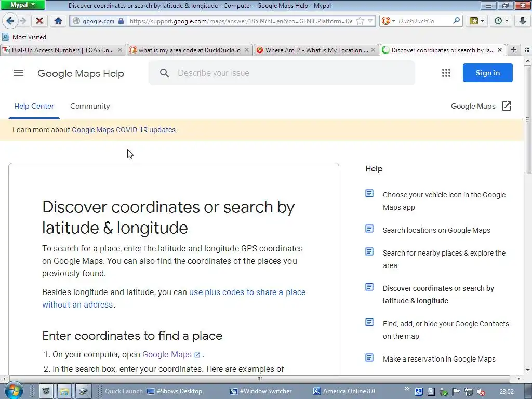This screenshot has height=399, width=532.
Task: Open Search locations on Google Maps article
Action: (x=436, y=230)
